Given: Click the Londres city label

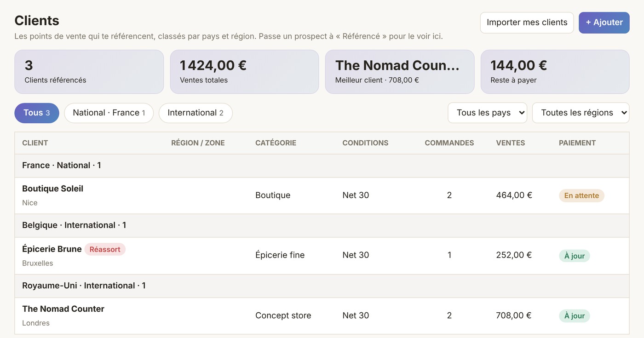Looking at the screenshot, I should (36, 323).
